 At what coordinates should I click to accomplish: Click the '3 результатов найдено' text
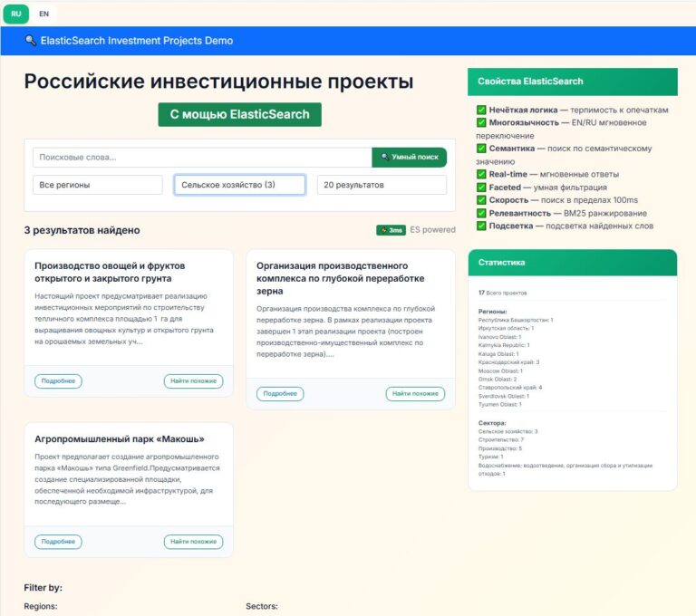[x=82, y=230]
